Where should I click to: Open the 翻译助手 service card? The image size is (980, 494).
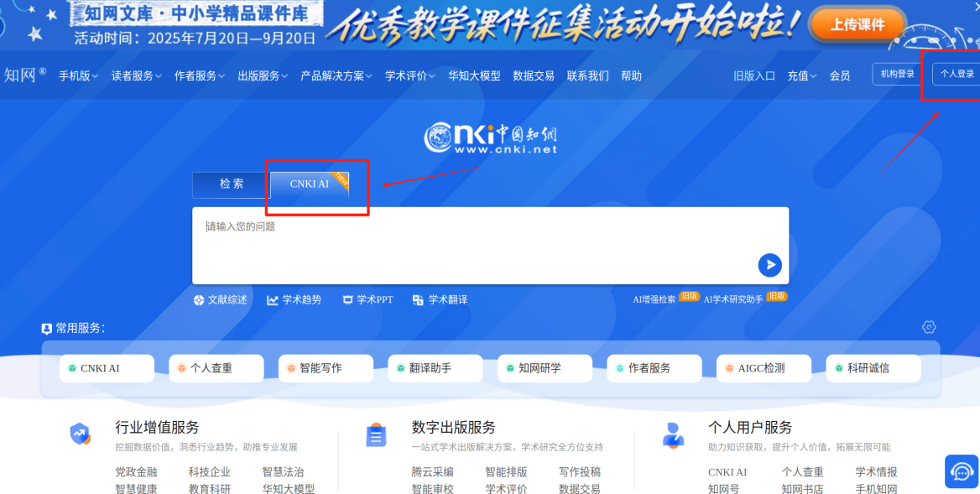pos(435,368)
